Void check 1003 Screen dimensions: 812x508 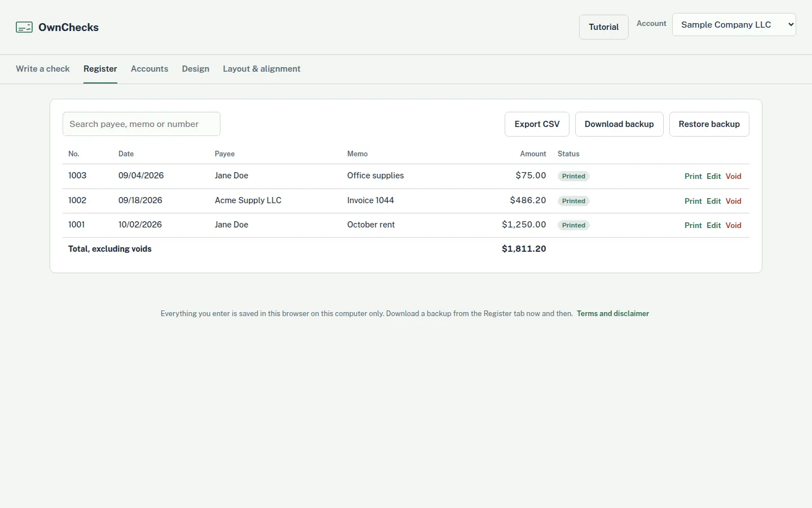click(734, 176)
